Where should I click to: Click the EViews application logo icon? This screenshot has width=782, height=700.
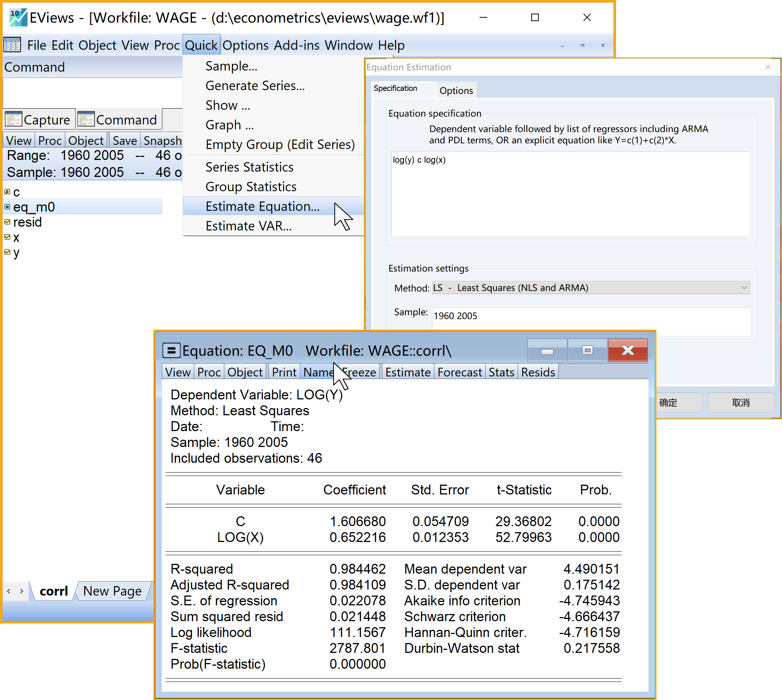[x=18, y=17]
